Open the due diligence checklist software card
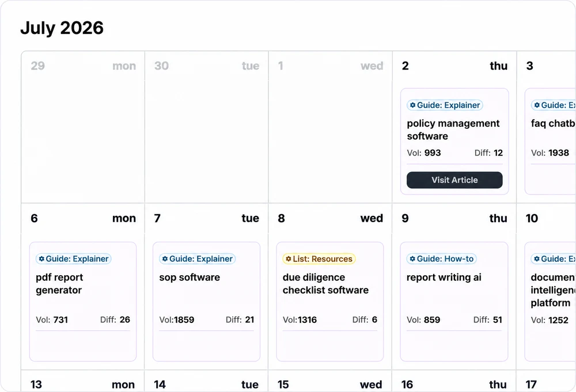The image size is (576, 392). (x=330, y=302)
